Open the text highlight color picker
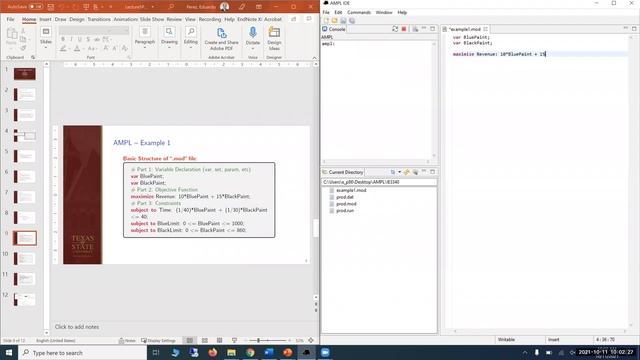Viewport: 640px width, 360px height. point(63,49)
